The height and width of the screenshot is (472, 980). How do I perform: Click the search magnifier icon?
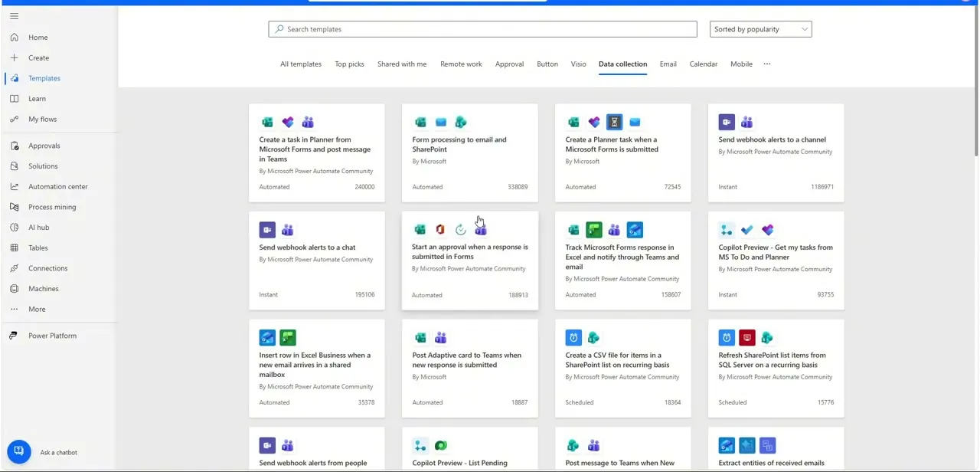point(279,29)
